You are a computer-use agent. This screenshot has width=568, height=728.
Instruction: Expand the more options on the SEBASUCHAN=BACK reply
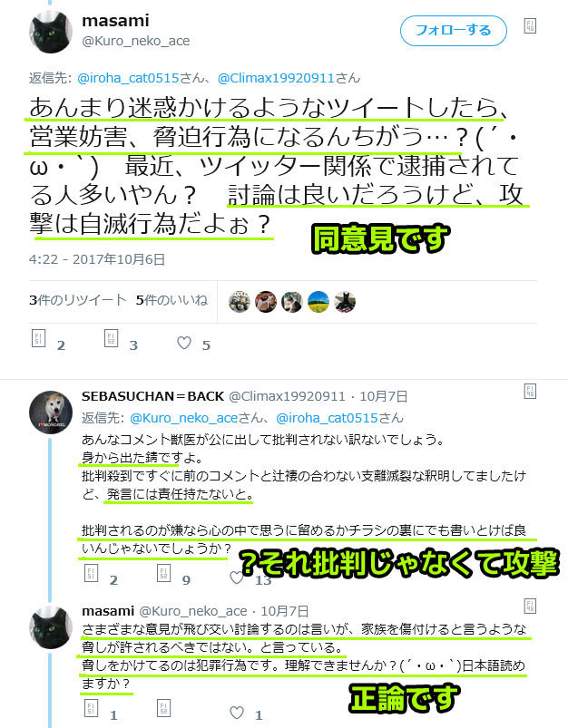[x=530, y=391]
